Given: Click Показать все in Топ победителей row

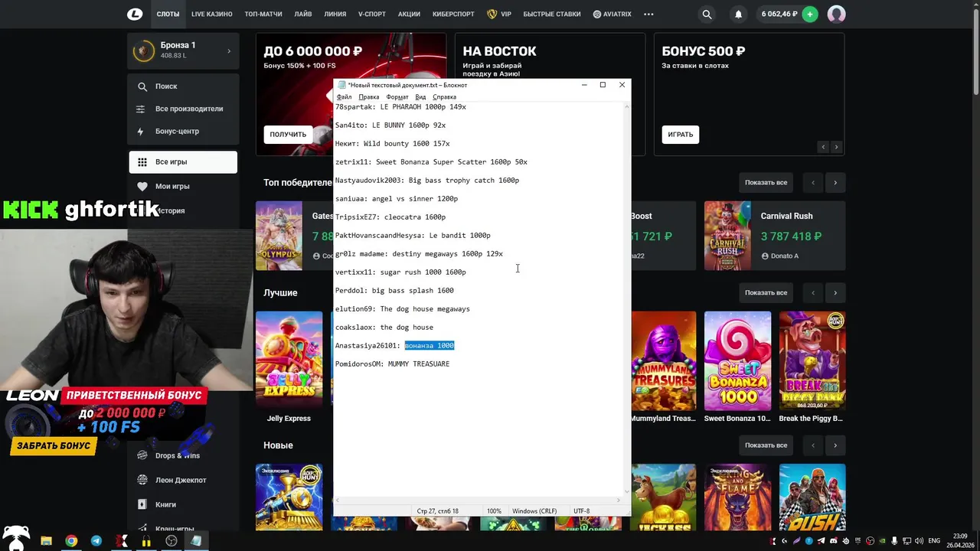Looking at the screenshot, I should pos(766,182).
